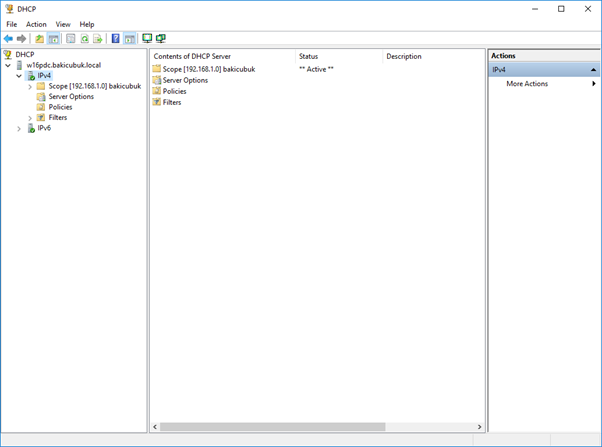Minimize the DHCP window

[x=535, y=9]
